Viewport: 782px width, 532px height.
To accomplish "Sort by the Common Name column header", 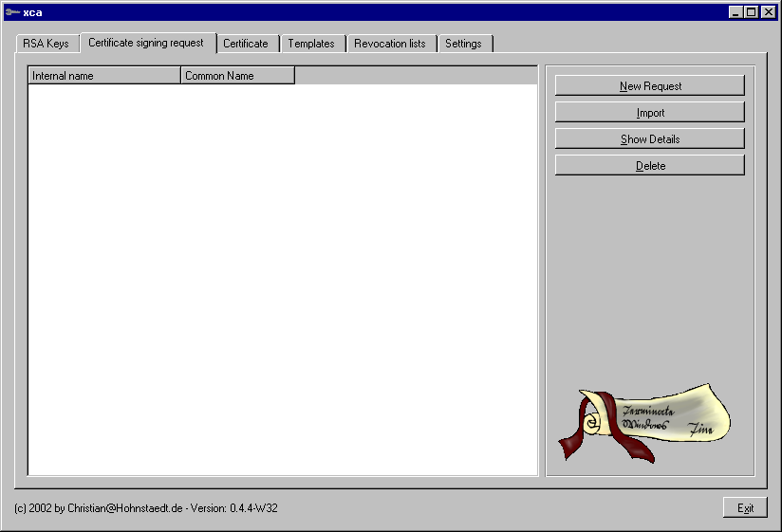I will [237, 76].
